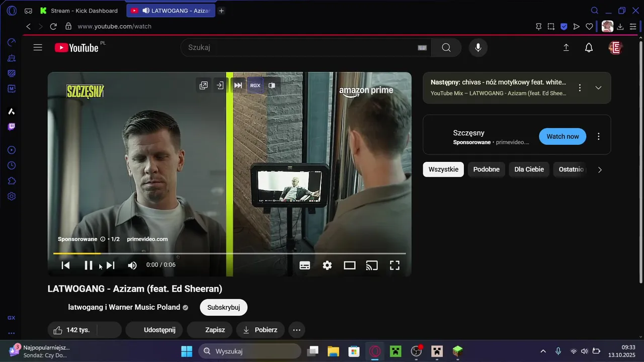Download video with Pobierz button

[260, 330]
